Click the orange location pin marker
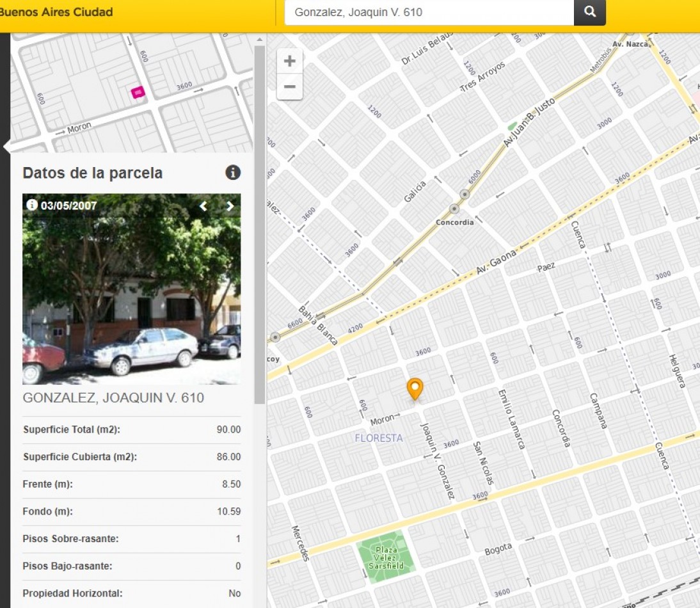 [415, 388]
